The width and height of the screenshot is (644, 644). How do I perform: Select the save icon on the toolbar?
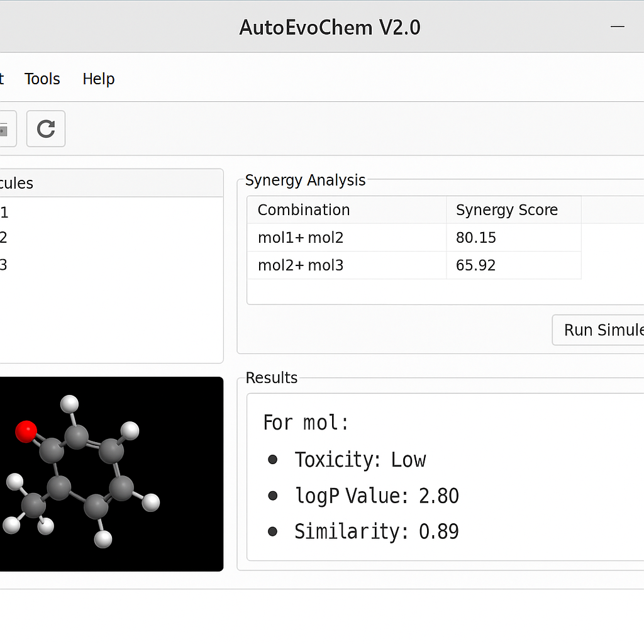tap(4, 128)
